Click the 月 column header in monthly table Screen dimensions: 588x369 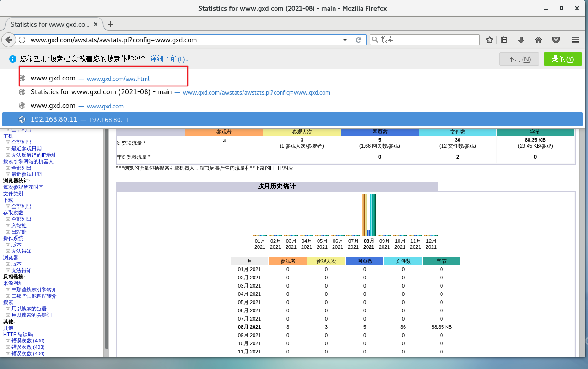click(x=249, y=261)
